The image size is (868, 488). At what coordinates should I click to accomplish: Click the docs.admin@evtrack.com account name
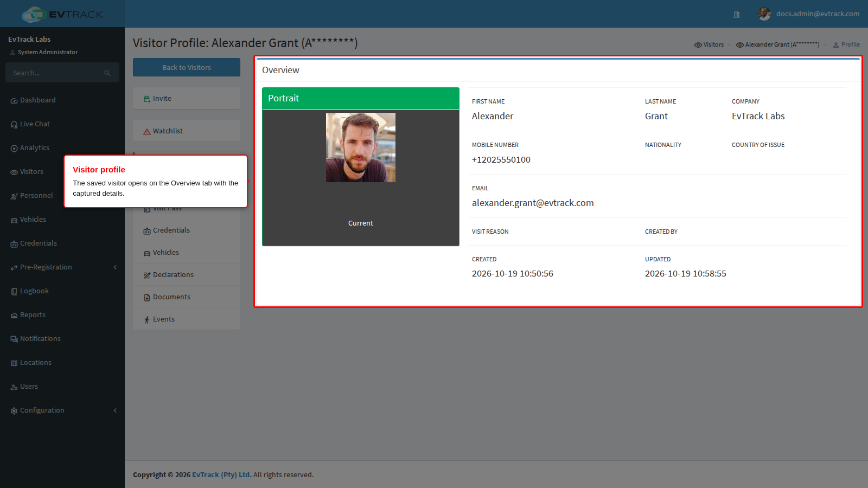(x=818, y=14)
